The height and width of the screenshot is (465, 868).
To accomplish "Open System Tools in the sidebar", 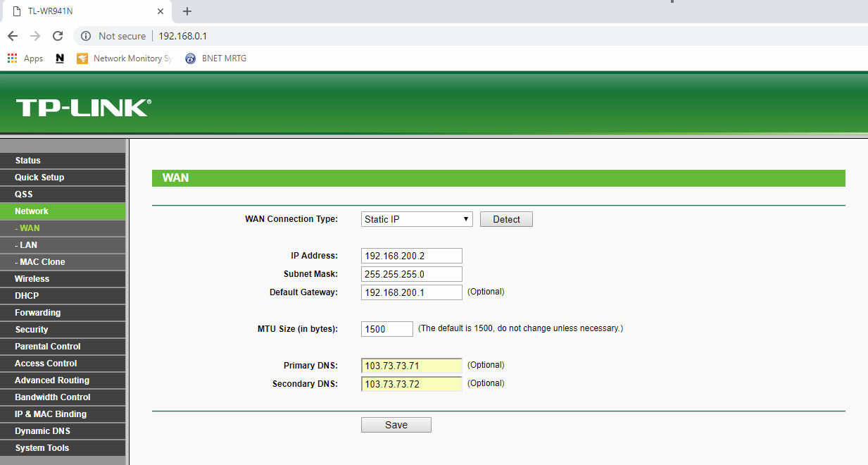I will tap(42, 447).
